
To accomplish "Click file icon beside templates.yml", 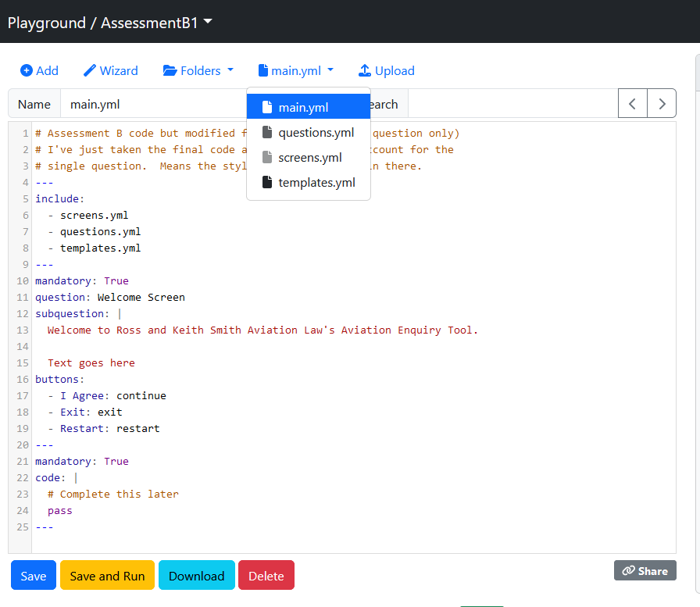I will coord(267,183).
